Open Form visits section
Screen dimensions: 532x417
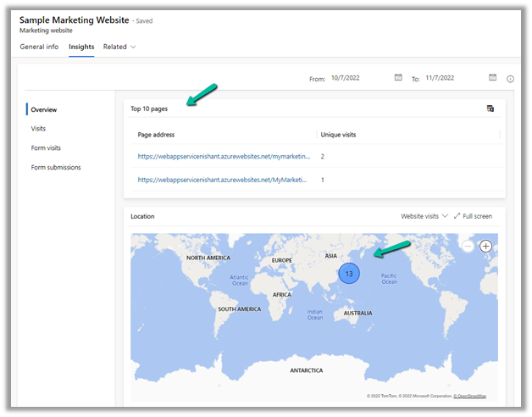point(46,148)
